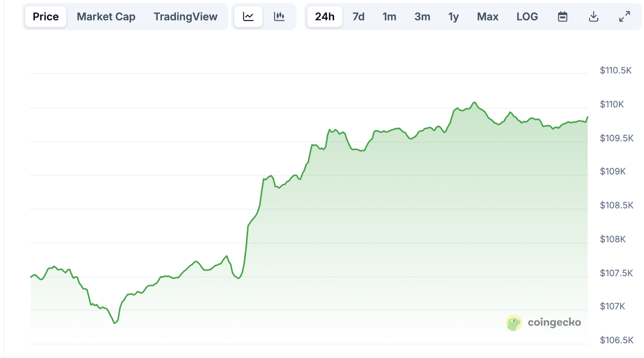Download the chart data
This screenshot has width=644, height=358.
[x=593, y=17]
